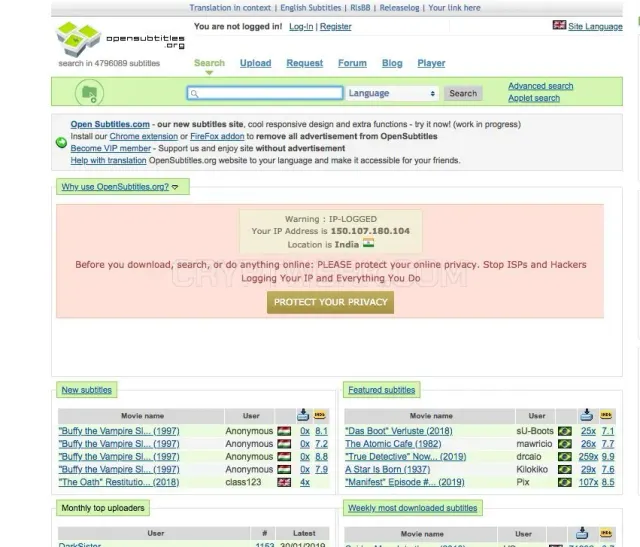640x547 pixels.
Task: Open "Manifest" Episode #... (2019) subtitle
Action: tap(405, 482)
